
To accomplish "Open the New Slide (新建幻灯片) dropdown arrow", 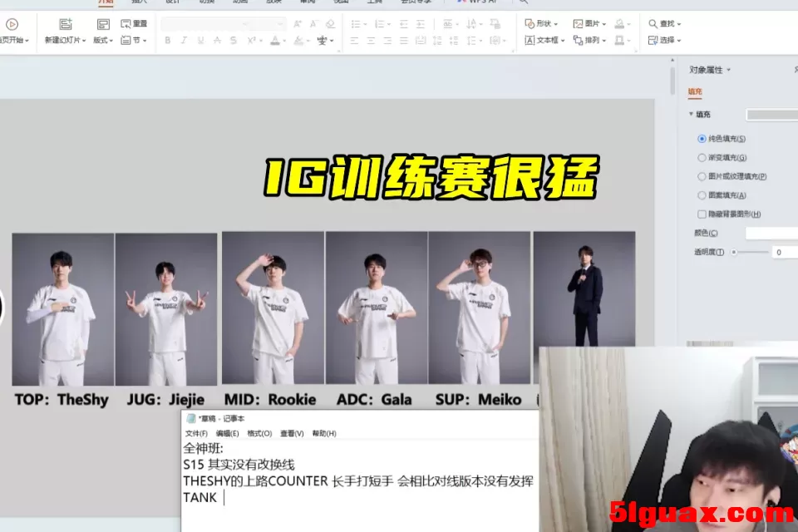I will (84, 41).
